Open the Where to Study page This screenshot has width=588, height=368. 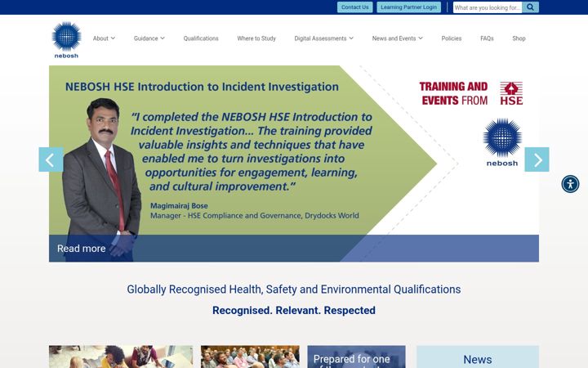(256, 38)
